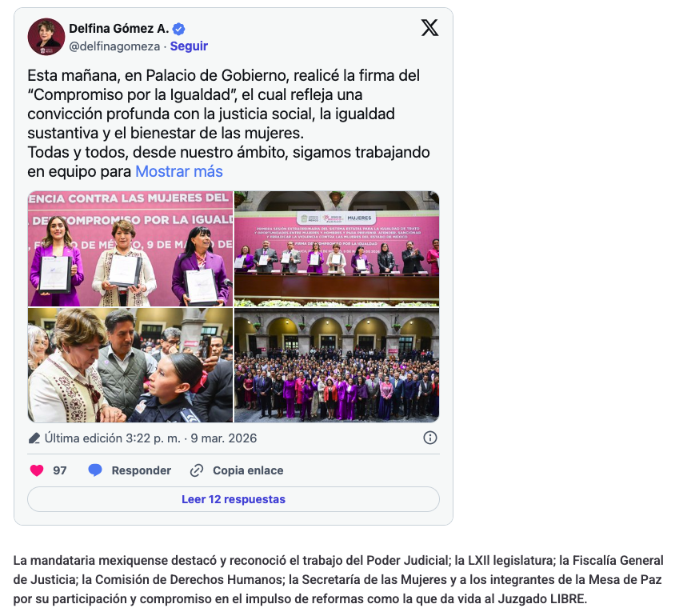Like the tweet with heart icon
This screenshot has width=691, height=616.
[37, 470]
